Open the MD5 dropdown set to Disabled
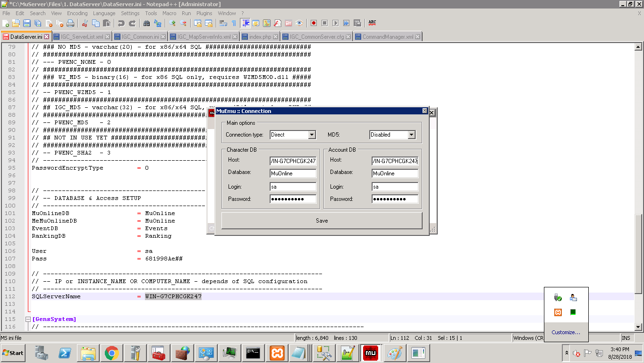The image size is (644, 363). pos(411,135)
